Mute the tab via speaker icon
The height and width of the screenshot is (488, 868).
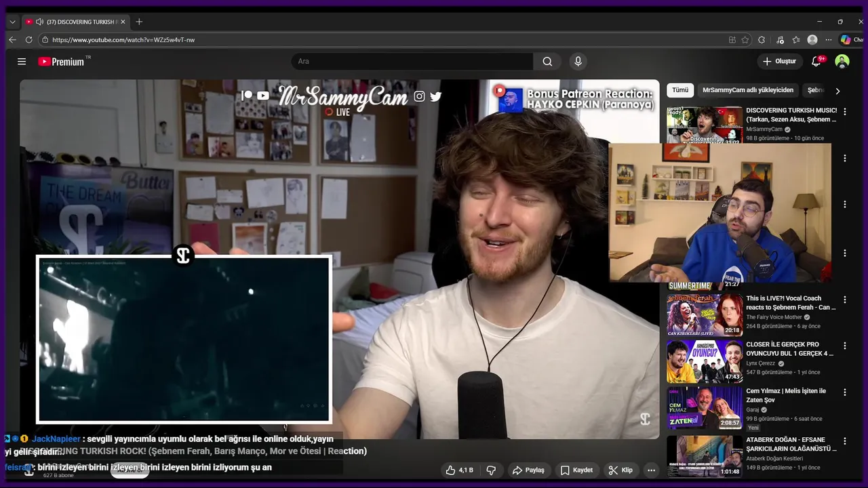click(x=39, y=22)
